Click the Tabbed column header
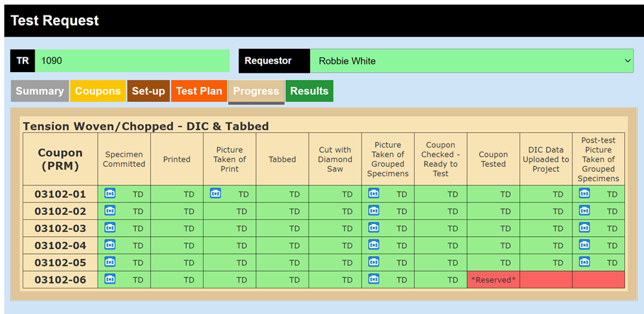Screen dimensions: 644x314 point(282,159)
